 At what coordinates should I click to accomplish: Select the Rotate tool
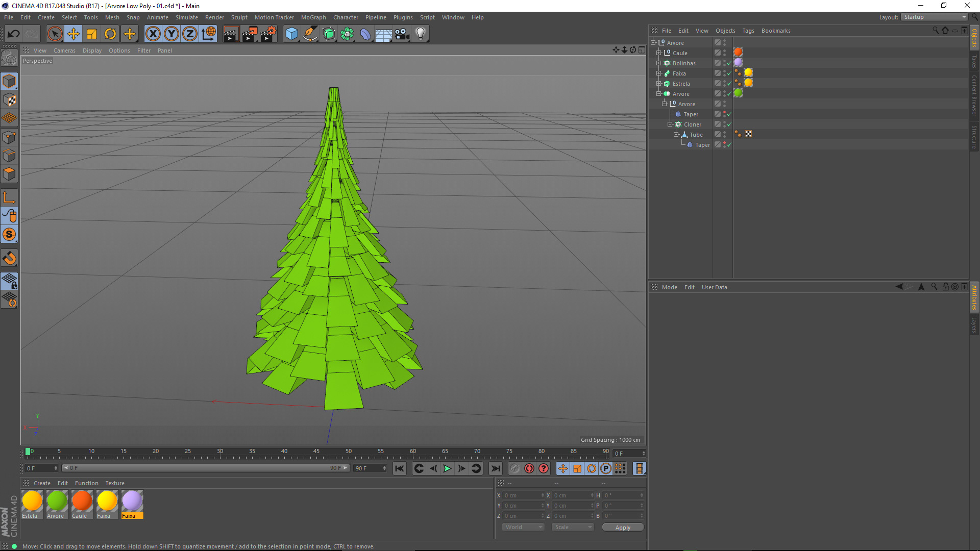(x=110, y=34)
